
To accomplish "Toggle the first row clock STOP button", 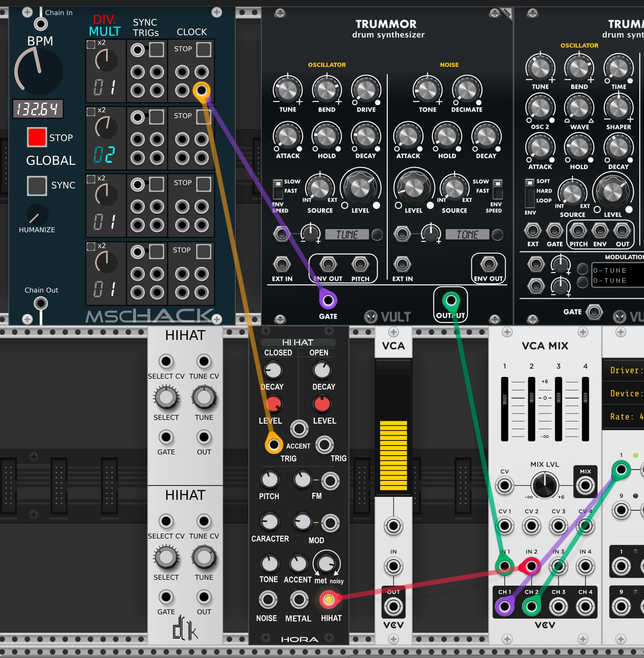I will tap(204, 49).
